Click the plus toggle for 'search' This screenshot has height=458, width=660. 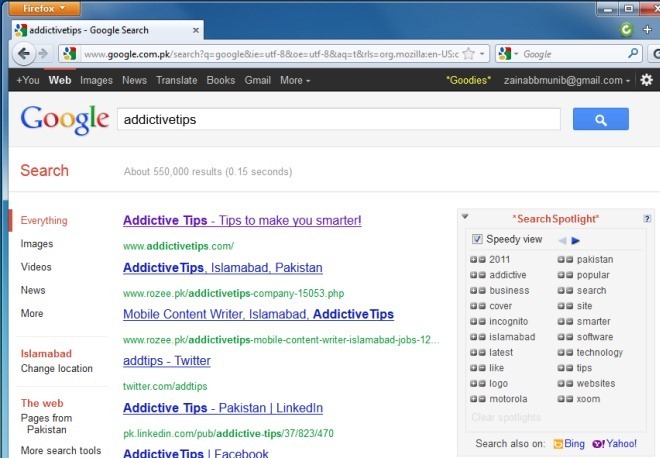point(561,290)
